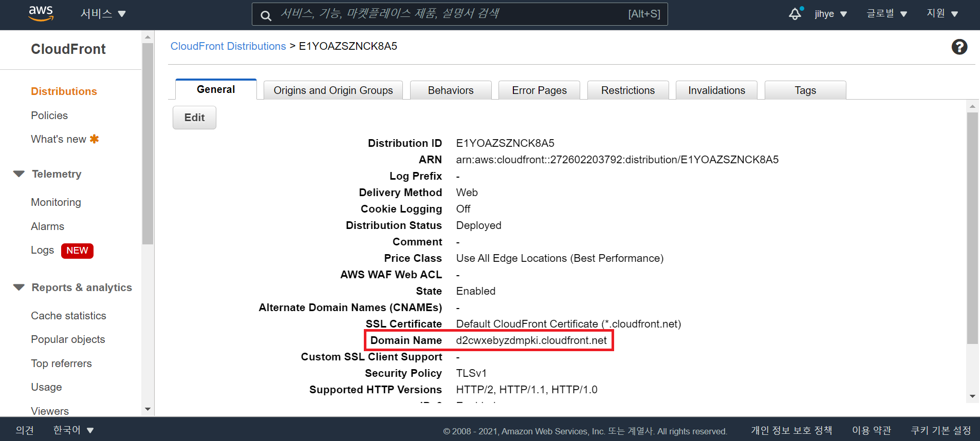This screenshot has height=441, width=980.
Task: Open Alarms in the sidebar
Action: [x=47, y=226]
